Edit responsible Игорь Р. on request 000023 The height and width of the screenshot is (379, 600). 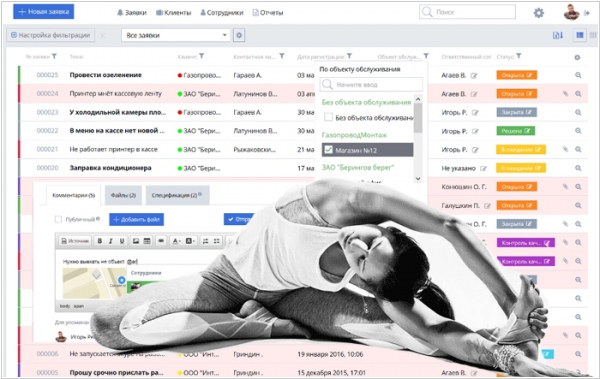click(x=475, y=113)
